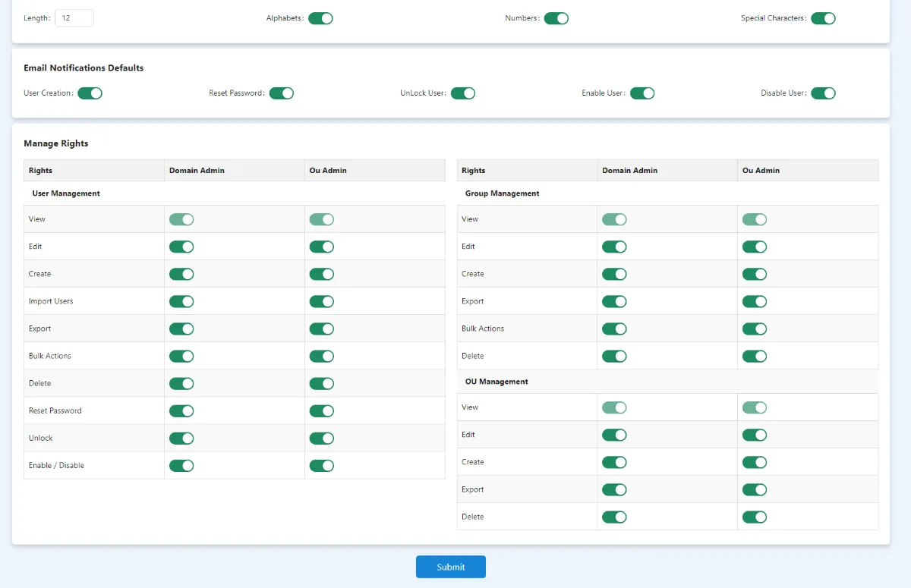Viewport: 911px width, 588px height.
Task: Toggle OU Management Export for Domain Admin
Action: coord(614,489)
